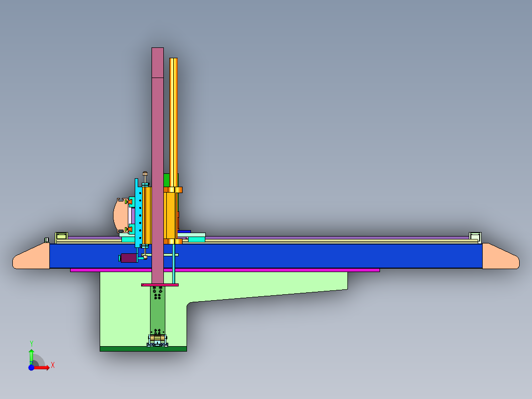Select the cyan vertical plate with holes
The image size is (532, 399).
click(x=137, y=217)
